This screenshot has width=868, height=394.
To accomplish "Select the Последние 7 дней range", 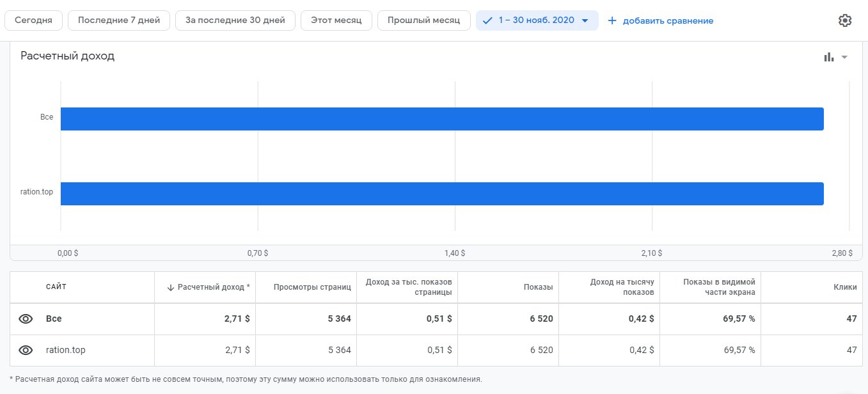I will [x=118, y=20].
